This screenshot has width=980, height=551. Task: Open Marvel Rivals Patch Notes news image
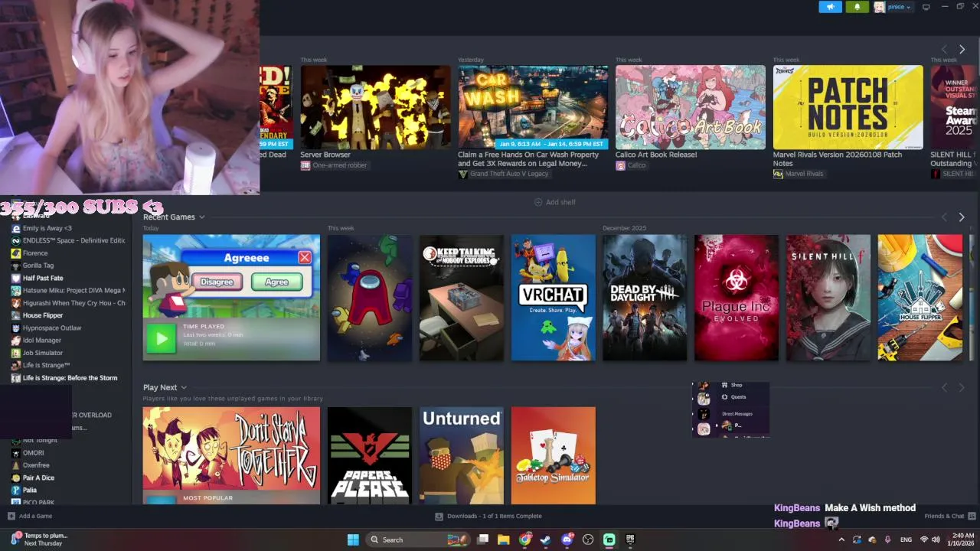[848, 107]
